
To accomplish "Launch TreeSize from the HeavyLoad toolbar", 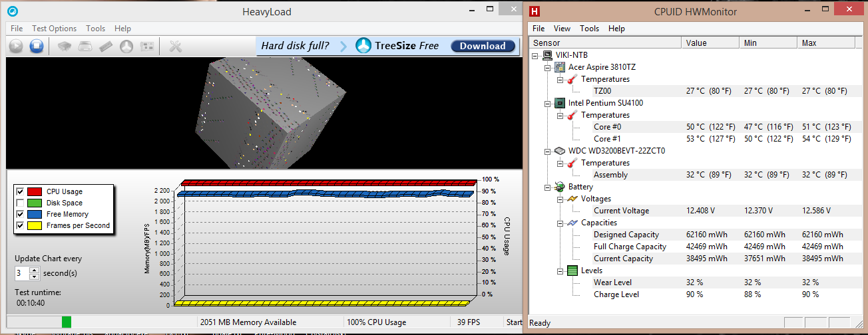I will pyautogui.click(x=126, y=46).
